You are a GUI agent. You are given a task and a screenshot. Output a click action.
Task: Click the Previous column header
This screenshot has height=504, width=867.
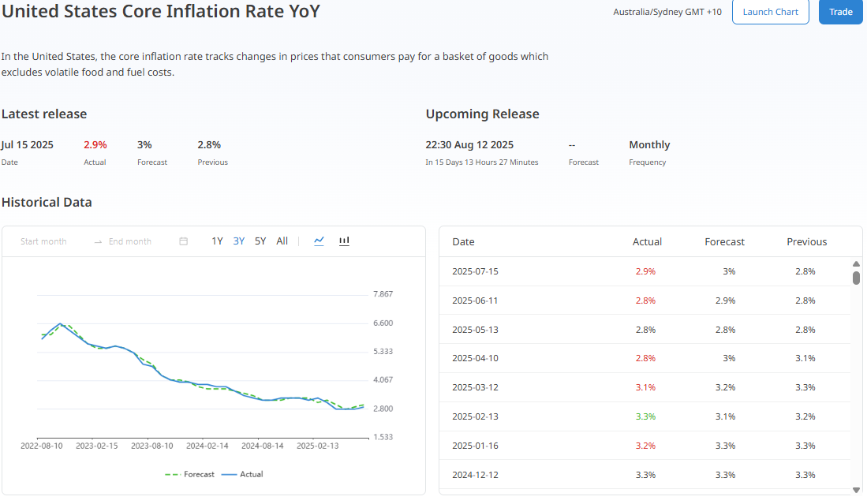(807, 242)
